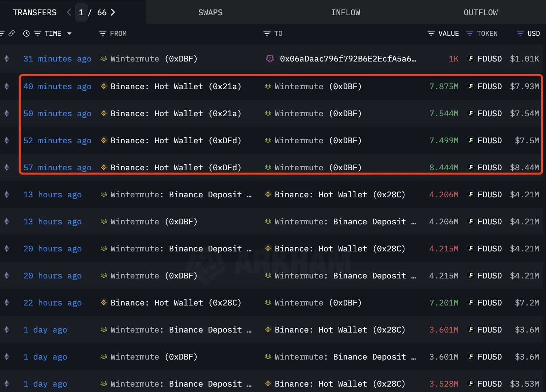Open the TO column filter icon

pyautogui.click(x=267, y=33)
